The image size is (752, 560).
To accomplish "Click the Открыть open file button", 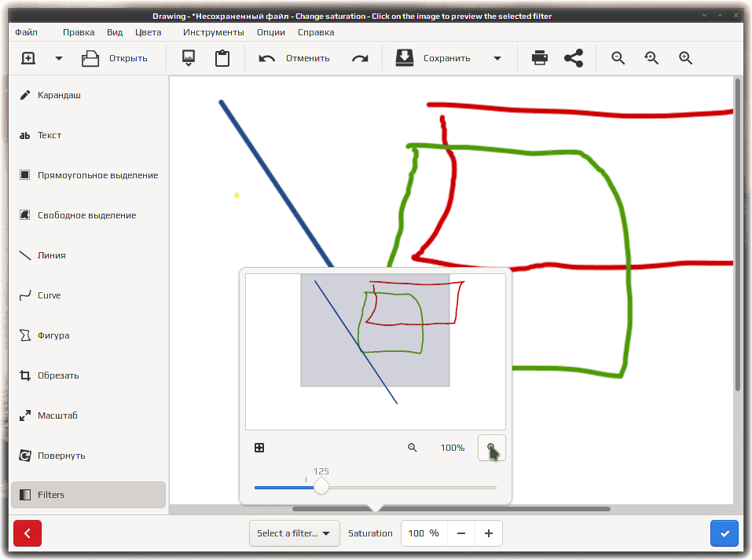I will [x=115, y=58].
